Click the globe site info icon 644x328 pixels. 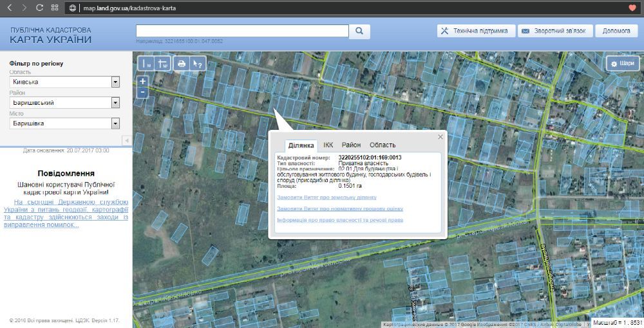(x=73, y=8)
